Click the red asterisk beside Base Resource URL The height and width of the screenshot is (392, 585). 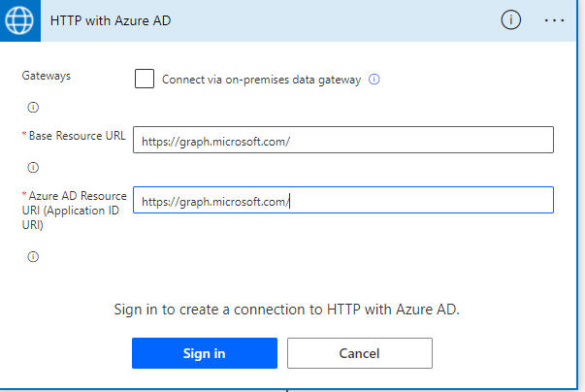[23, 135]
